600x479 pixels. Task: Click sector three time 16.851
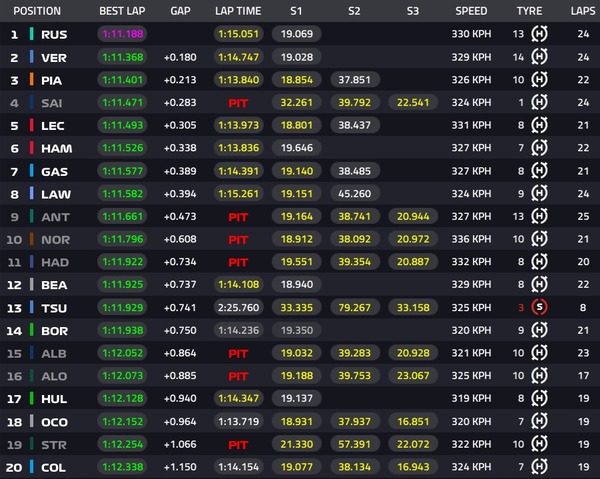tap(413, 421)
